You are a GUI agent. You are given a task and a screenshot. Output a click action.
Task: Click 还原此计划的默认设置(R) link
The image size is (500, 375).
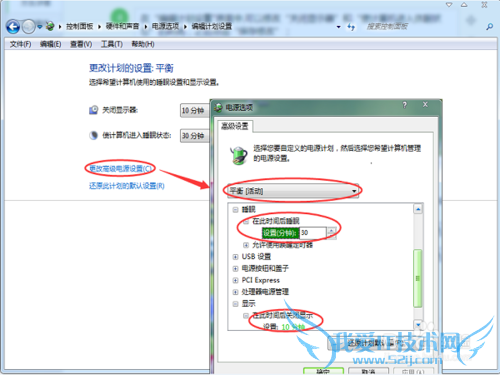[127, 186]
